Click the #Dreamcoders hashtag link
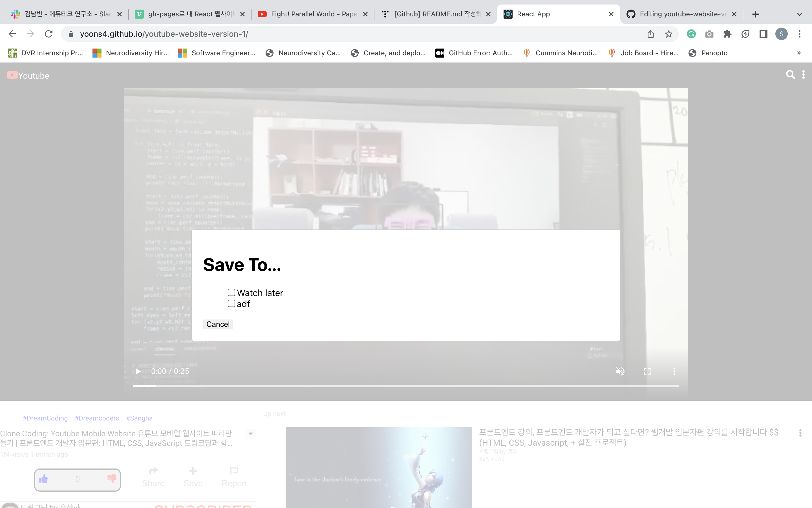The height and width of the screenshot is (508, 812). click(97, 418)
